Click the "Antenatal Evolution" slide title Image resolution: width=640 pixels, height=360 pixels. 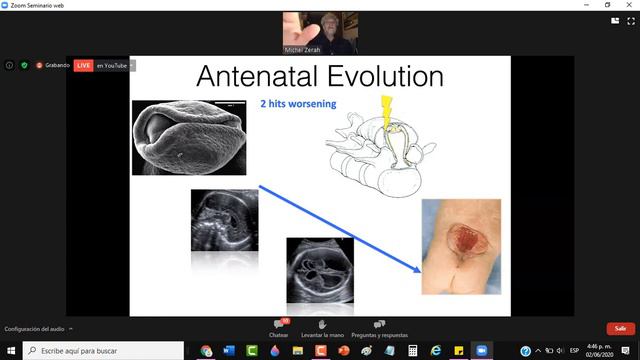[320, 76]
